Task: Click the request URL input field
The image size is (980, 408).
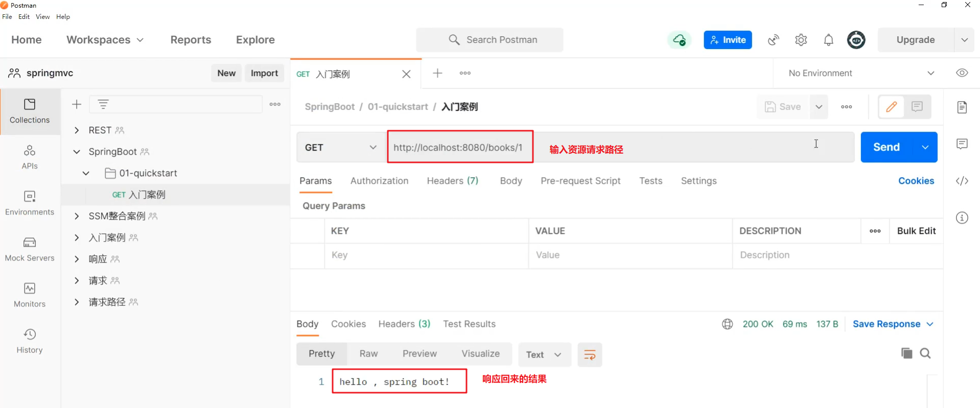Action: [620, 148]
